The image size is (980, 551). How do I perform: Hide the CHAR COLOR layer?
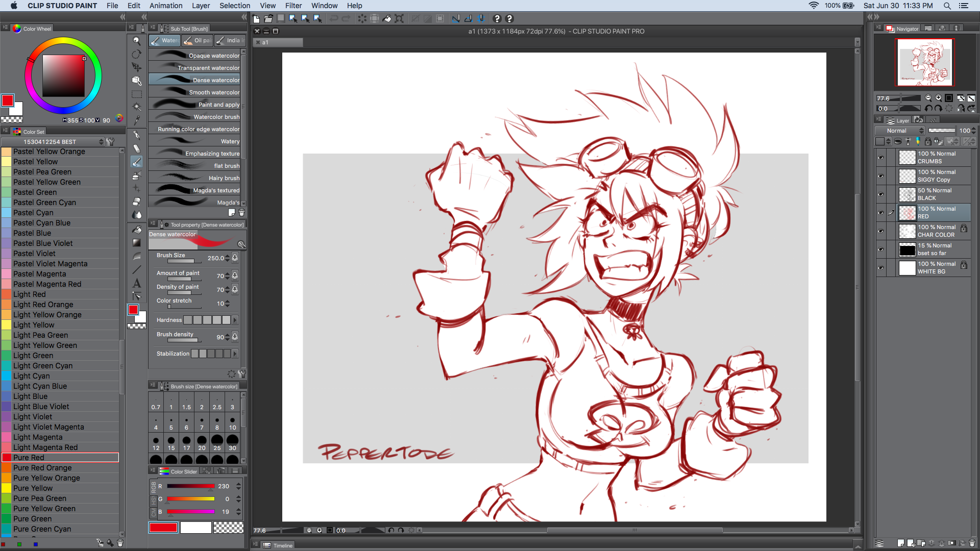[x=880, y=231]
